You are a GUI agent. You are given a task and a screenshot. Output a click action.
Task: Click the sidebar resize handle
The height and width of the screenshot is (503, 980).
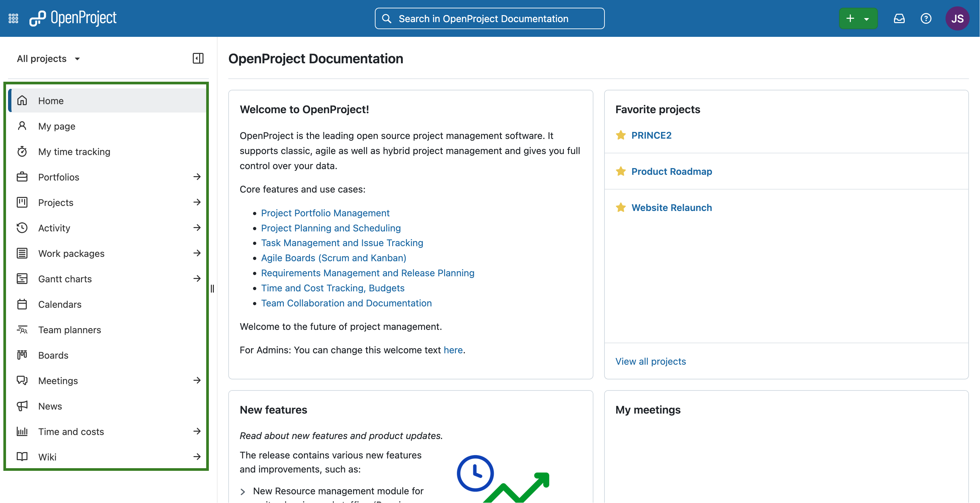[212, 289]
